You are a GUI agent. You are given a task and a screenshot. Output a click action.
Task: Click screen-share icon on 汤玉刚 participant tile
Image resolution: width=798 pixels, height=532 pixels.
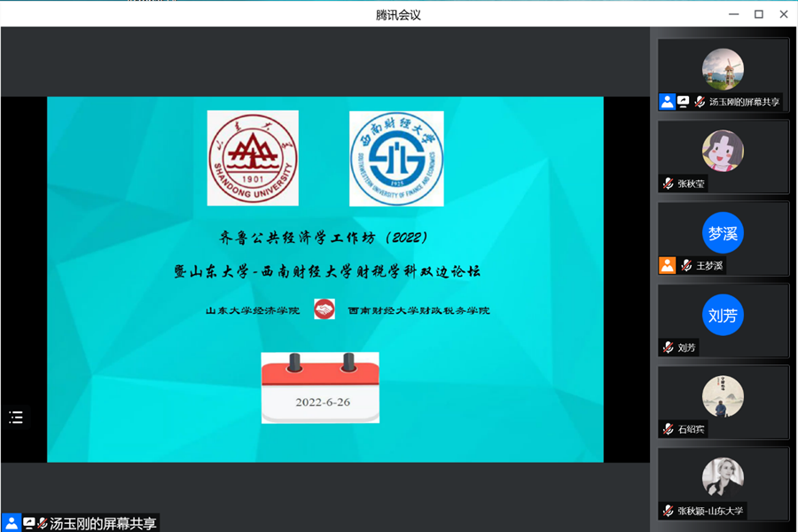click(684, 102)
